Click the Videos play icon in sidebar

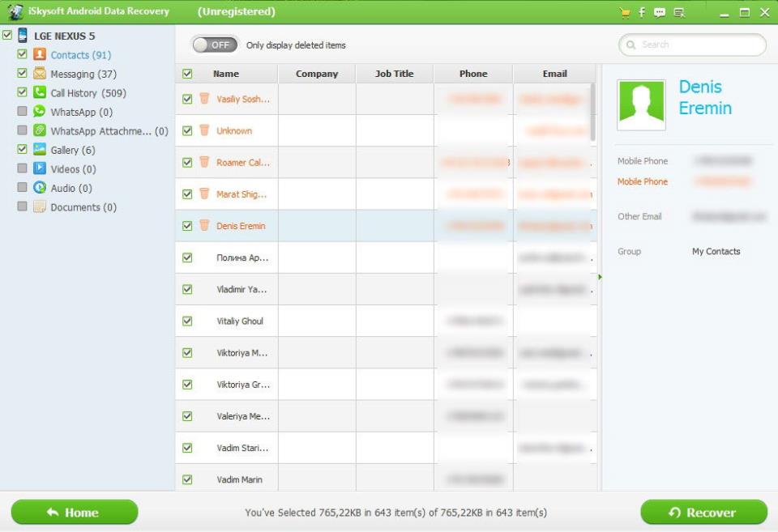40,168
